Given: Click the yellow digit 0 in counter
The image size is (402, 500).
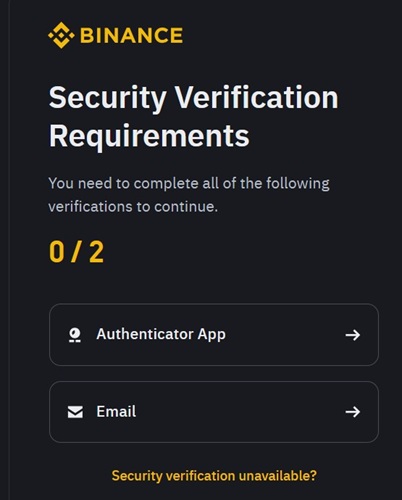Looking at the screenshot, I should pos(57,252).
